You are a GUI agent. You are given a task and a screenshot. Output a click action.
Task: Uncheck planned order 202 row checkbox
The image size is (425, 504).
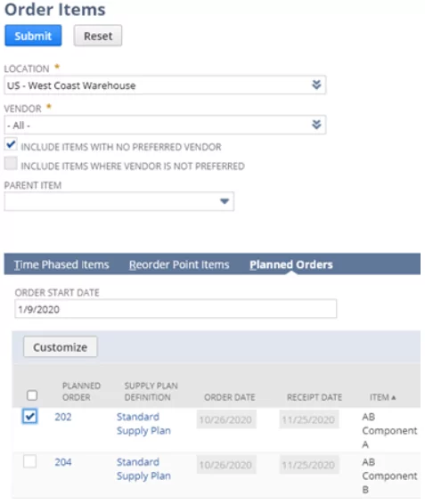pyautogui.click(x=29, y=417)
